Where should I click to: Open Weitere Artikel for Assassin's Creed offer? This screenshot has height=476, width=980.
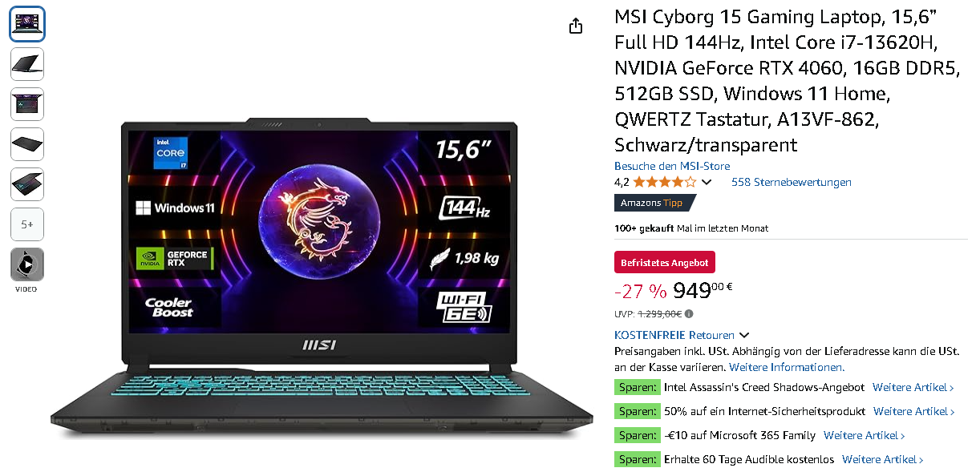coord(913,387)
